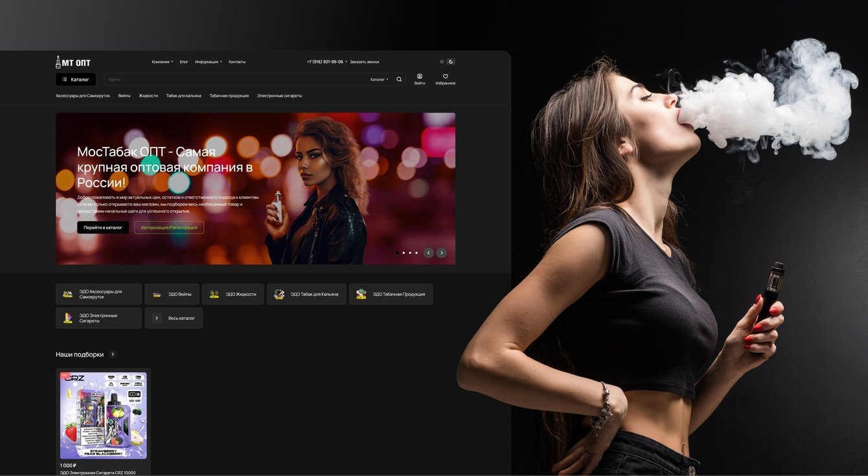Click the Авторизация/Регистрация button

pyautogui.click(x=169, y=227)
